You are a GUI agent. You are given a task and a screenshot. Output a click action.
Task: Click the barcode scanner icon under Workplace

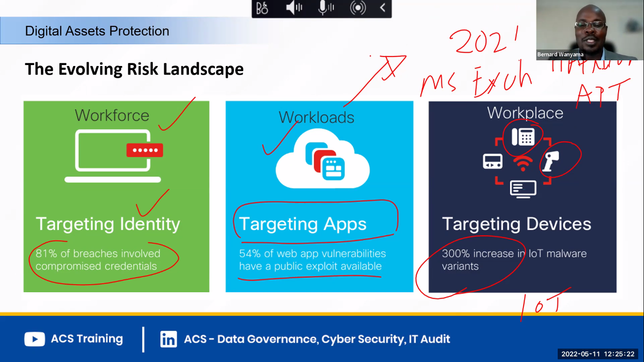(552, 160)
